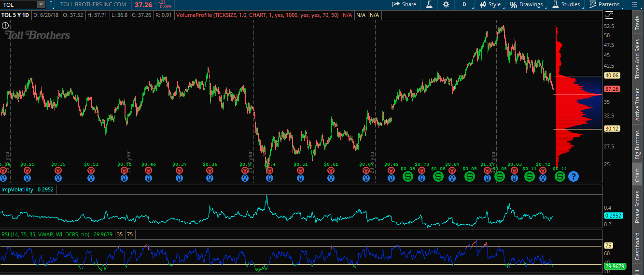Click the TOL 5 Y 1D label
644x275 pixels.
pyautogui.click(x=15, y=15)
